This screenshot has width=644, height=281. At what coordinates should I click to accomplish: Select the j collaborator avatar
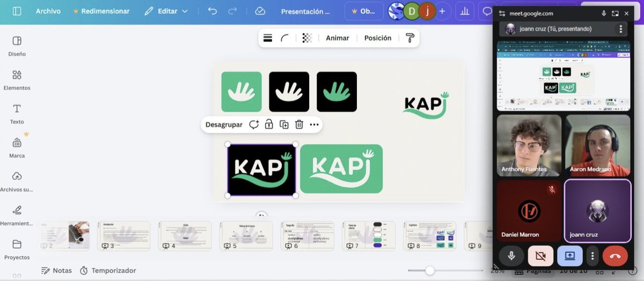click(427, 11)
